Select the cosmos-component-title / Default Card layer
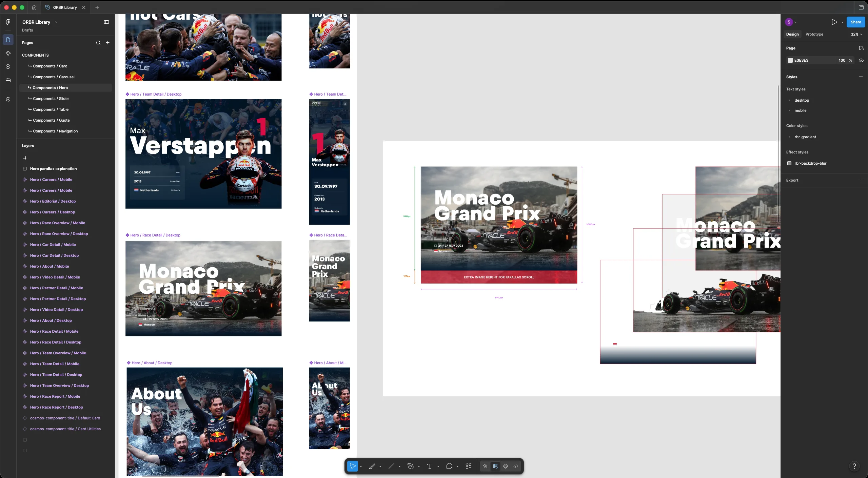This screenshot has width=868, height=478. click(x=65, y=418)
